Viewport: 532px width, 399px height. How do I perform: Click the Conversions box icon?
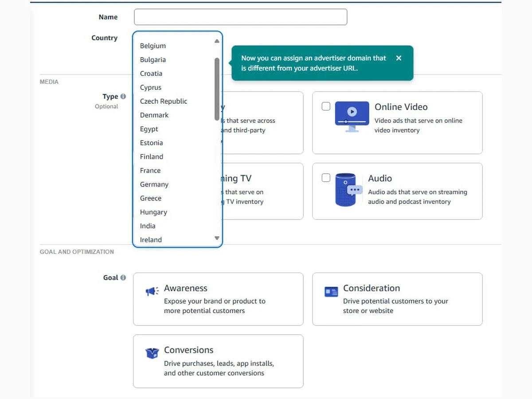coord(152,353)
